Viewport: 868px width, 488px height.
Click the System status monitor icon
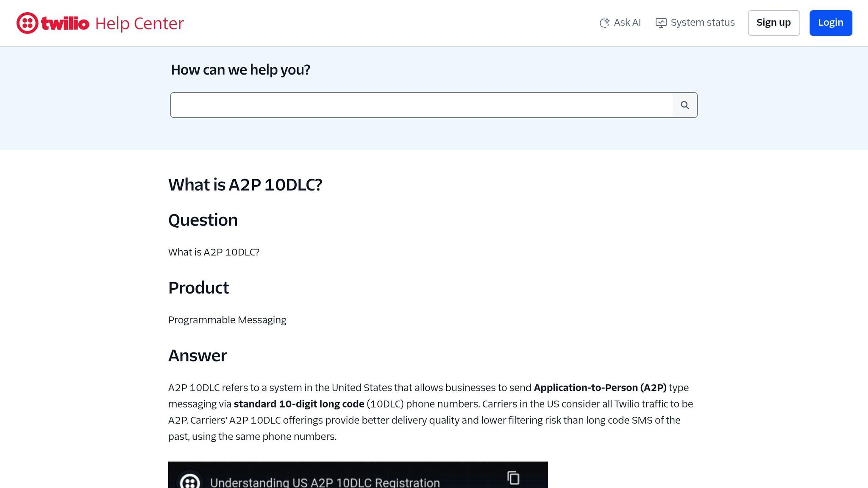tap(661, 23)
